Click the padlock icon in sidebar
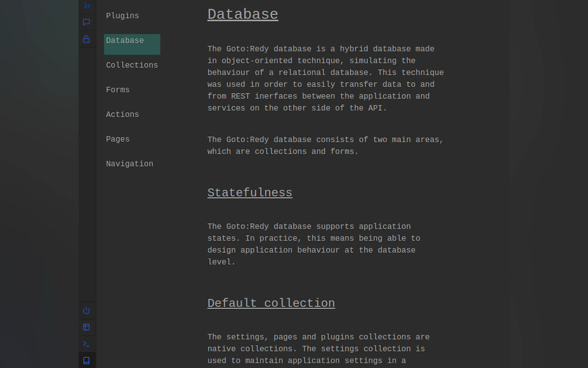The height and width of the screenshot is (368, 588). tap(87, 39)
